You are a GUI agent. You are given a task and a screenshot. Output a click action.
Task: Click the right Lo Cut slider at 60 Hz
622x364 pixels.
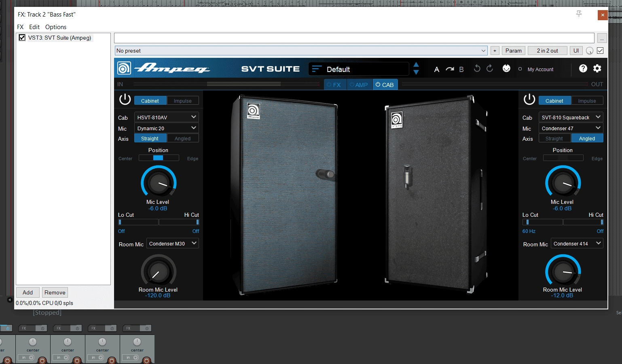coord(542,222)
